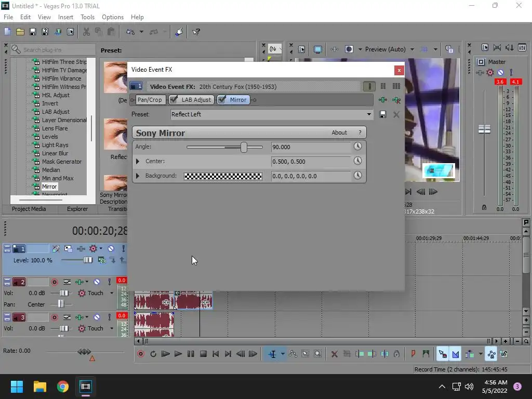Click Remove Selected Plug-In icon

396,100
